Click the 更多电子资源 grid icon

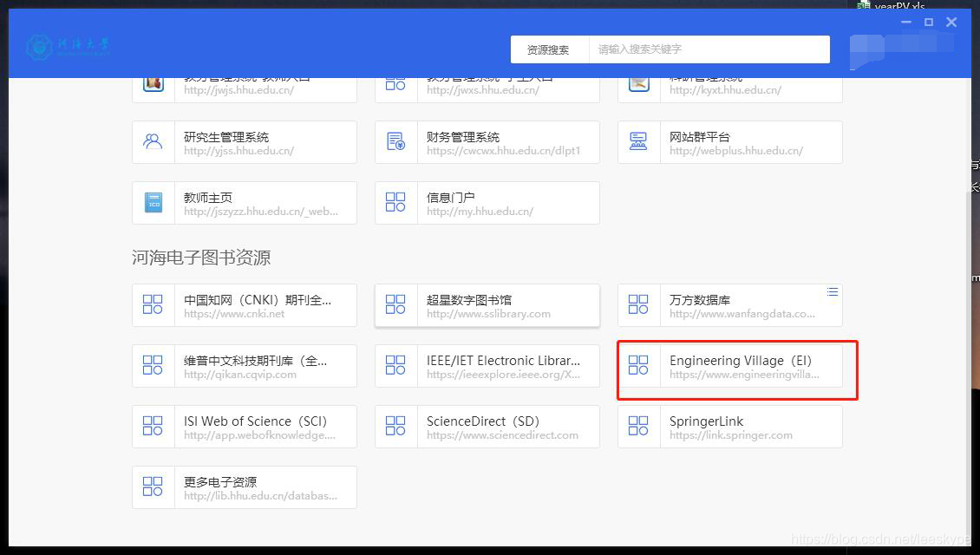(153, 486)
